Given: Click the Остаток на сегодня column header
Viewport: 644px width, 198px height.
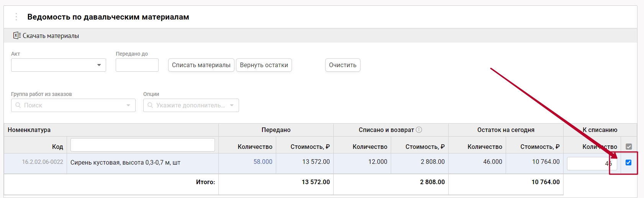Looking at the screenshot, I should click(505, 130).
